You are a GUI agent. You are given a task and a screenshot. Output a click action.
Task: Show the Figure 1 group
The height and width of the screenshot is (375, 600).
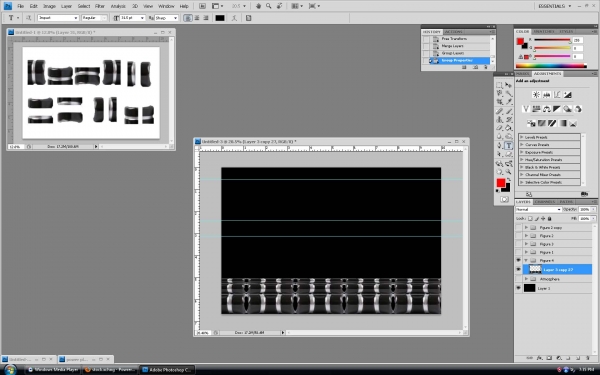click(x=518, y=252)
